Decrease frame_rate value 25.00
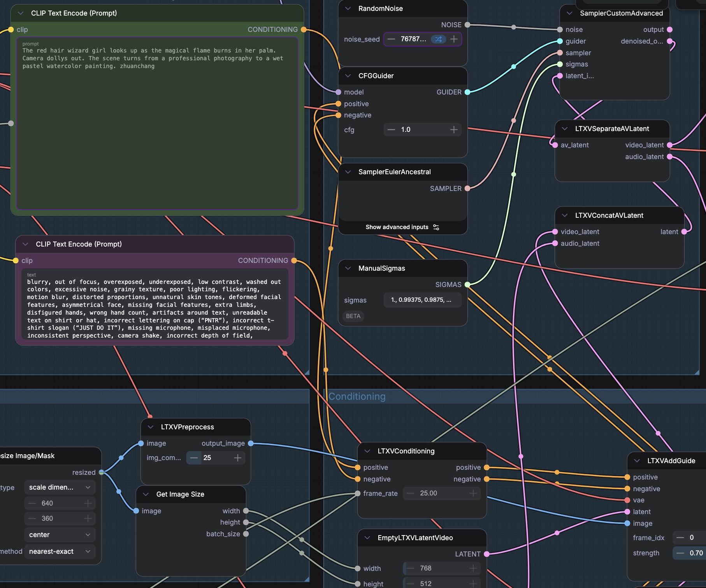Image resolution: width=706 pixels, height=588 pixels. pos(411,493)
